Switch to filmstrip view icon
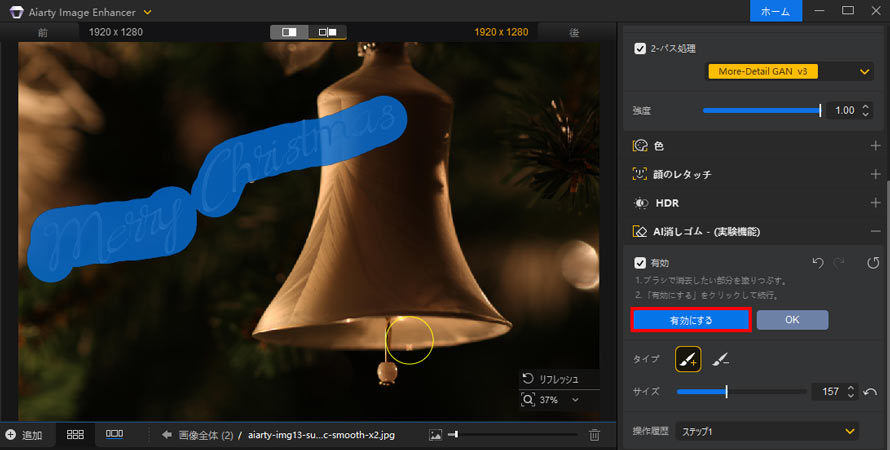The image size is (890, 450). (114, 434)
